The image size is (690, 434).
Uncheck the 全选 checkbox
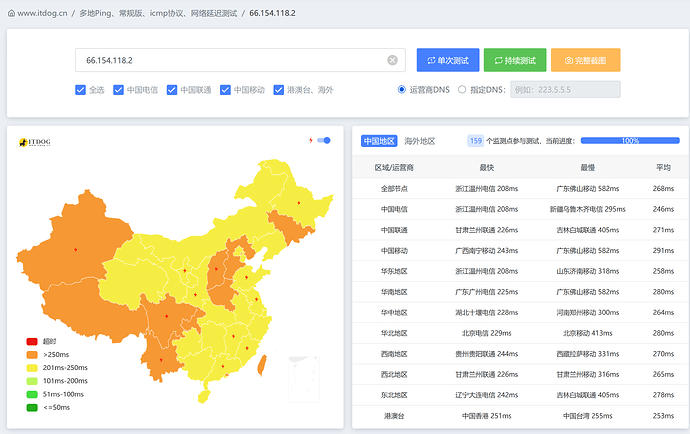tap(81, 90)
